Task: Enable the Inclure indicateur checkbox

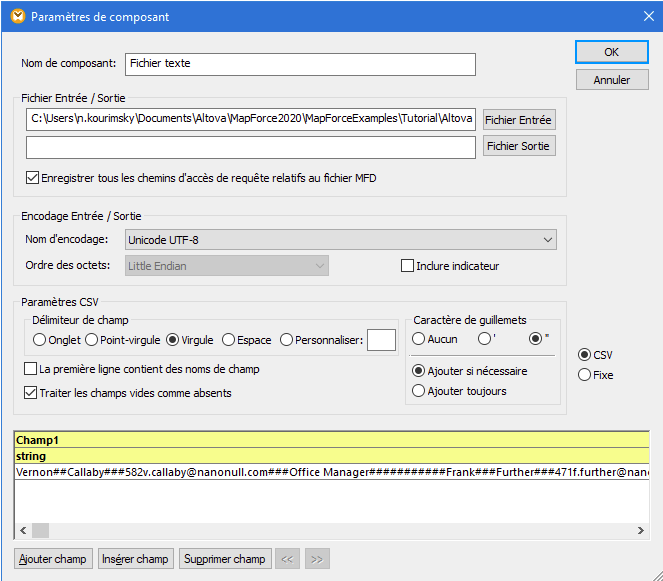Action: pyautogui.click(x=407, y=266)
